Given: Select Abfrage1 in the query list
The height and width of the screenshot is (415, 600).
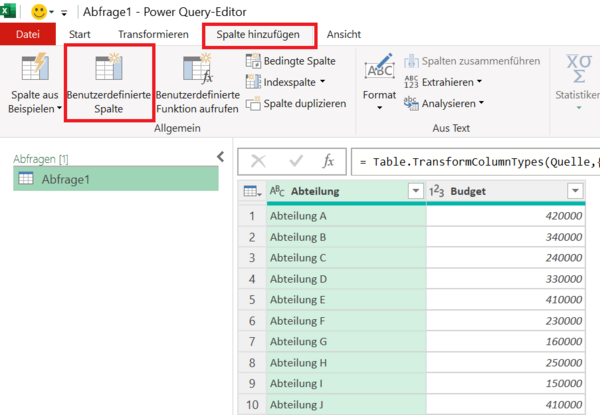Looking at the screenshot, I should tap(65, 179).
